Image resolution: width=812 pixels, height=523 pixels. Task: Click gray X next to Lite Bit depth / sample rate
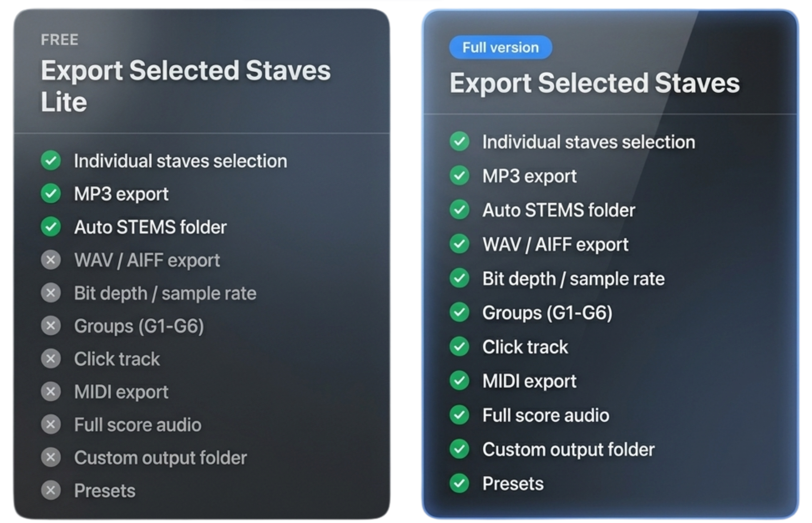coord(51,293)
